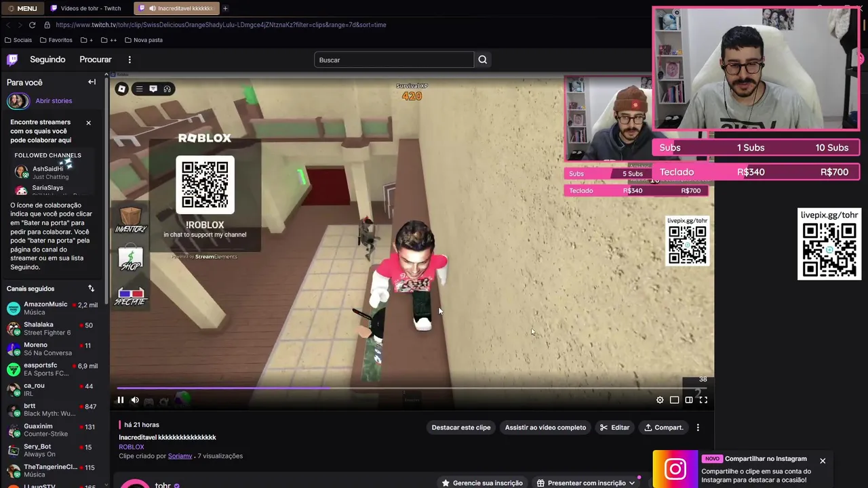This screenshot has height=488, width=868.
Task: Toggle theatre mode on the player
Action: point(689,400)
